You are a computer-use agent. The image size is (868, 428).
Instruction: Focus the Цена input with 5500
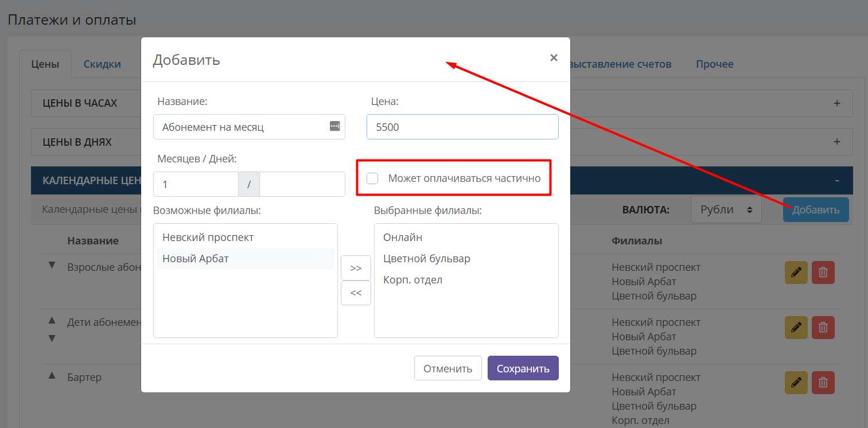[x=462, y=126]
